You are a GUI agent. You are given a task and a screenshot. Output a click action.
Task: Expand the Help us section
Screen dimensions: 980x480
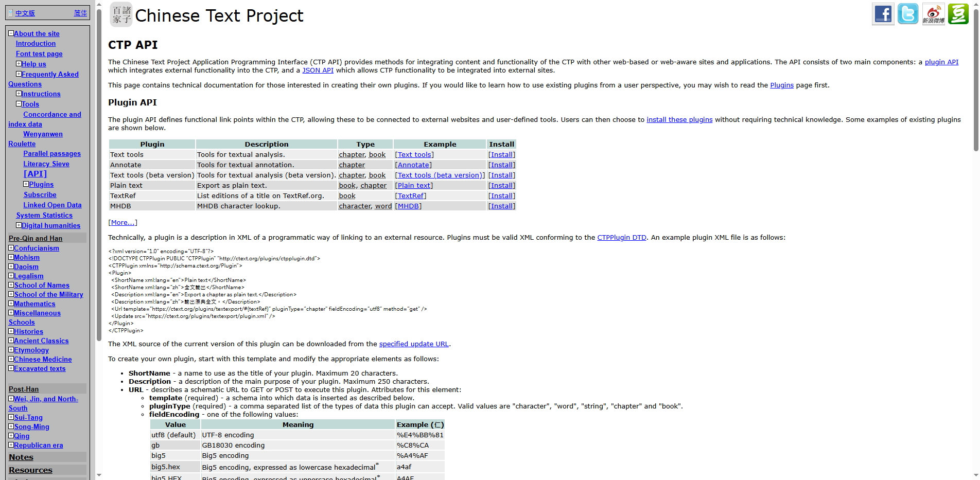point(19,64)
